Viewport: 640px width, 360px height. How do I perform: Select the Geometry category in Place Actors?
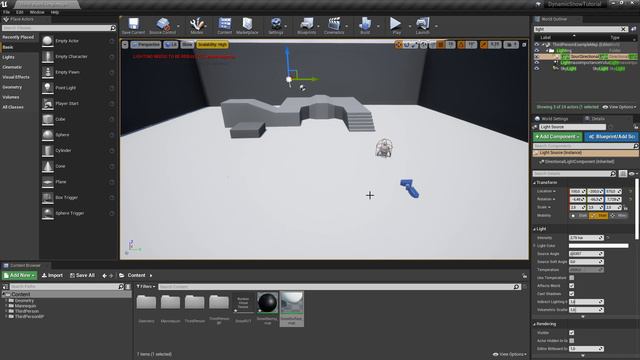[12, 87]
